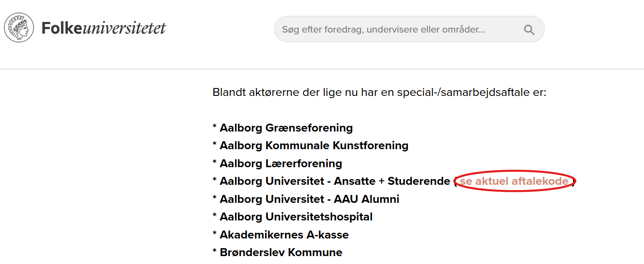Click the asterisk bullet before Aalborg Grænseforening
The image size is (644, 264).
point(215,128)
